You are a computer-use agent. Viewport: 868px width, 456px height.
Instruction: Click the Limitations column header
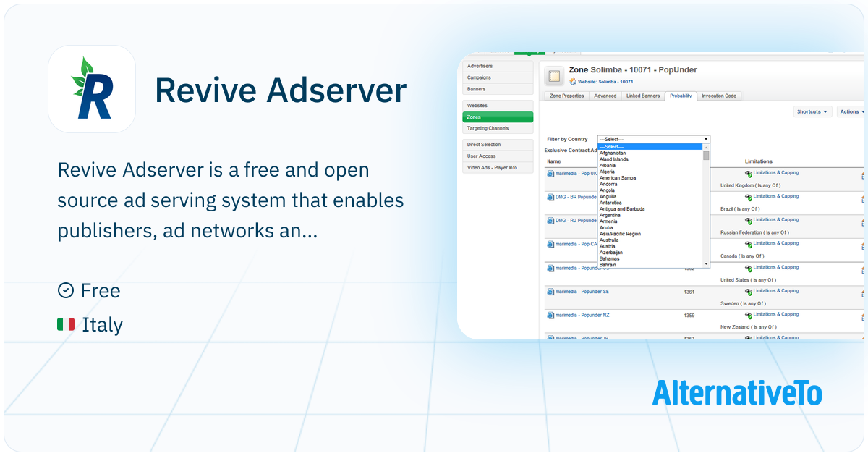759,161
